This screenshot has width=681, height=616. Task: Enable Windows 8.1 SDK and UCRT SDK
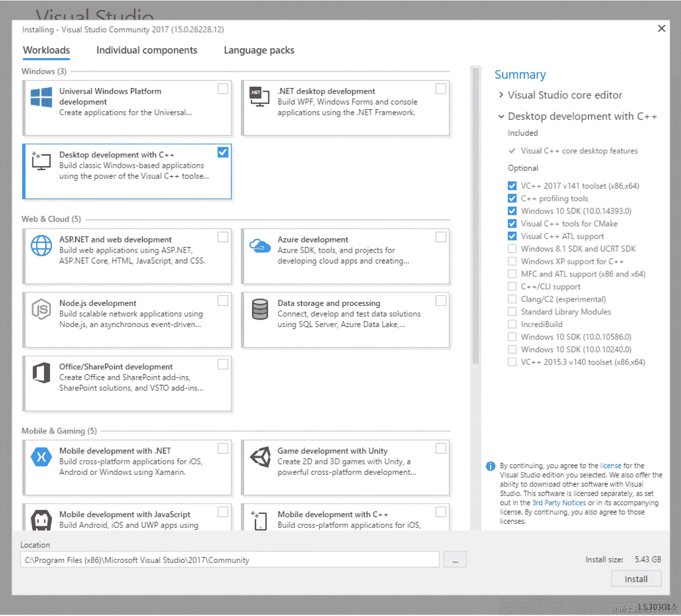pos(512,249)
